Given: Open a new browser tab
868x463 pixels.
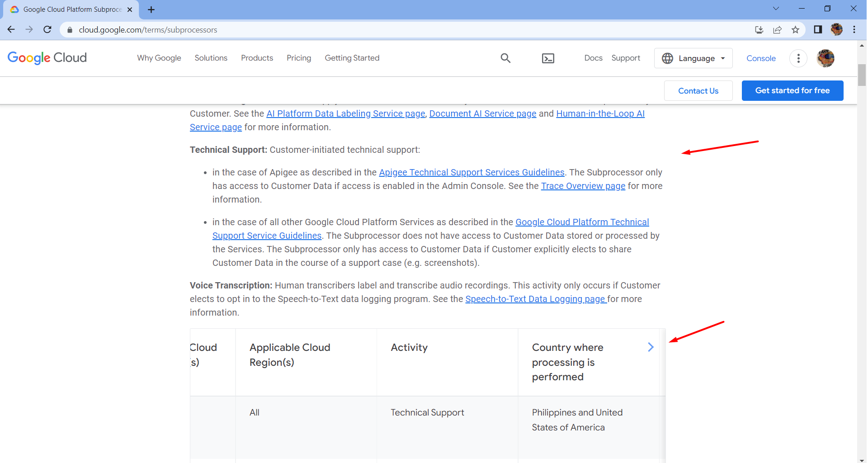Looking at the screenshot, I should coord(151,9).
